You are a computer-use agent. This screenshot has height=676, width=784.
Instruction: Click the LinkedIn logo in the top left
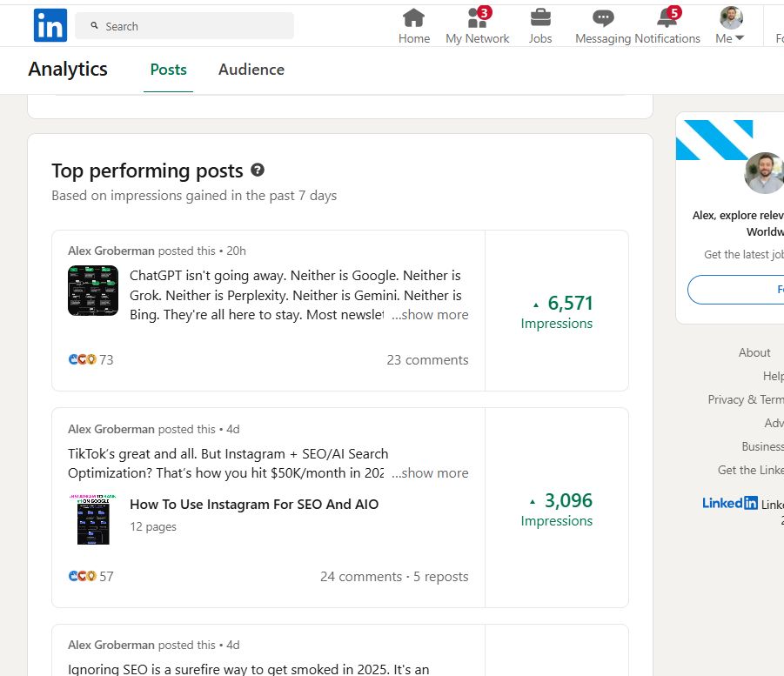[x=50, y=25]
